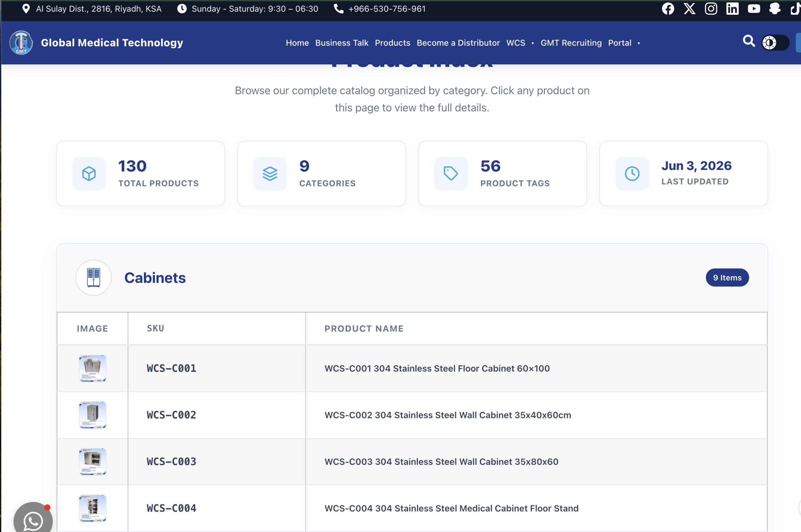
Task: Go to the Home menu item
Action: (x=297, y=43)
